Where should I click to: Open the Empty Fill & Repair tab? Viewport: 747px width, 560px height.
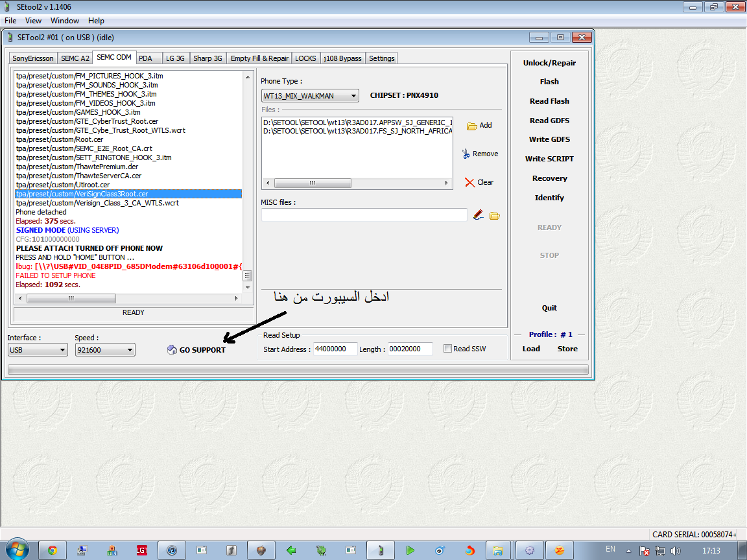(259, 58)
